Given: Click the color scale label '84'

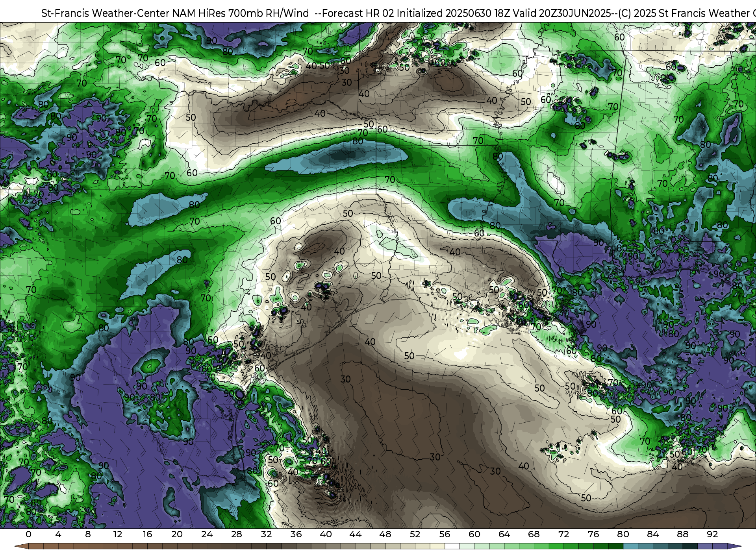Looking at the screenshot, I should [x=653, y=534].
